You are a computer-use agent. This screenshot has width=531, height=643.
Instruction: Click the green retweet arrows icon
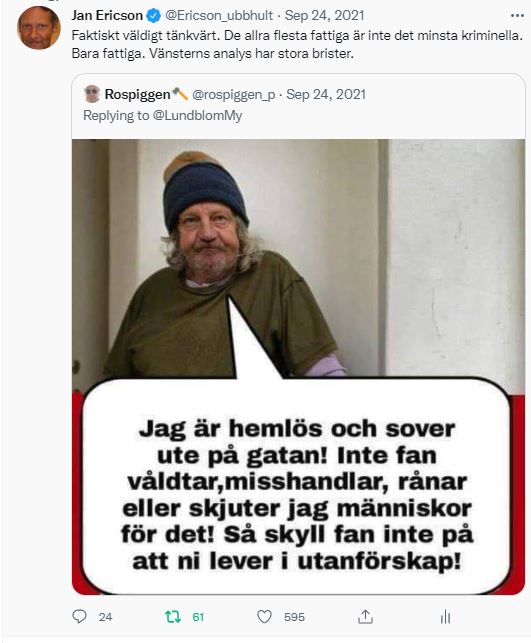click(173, 616)
